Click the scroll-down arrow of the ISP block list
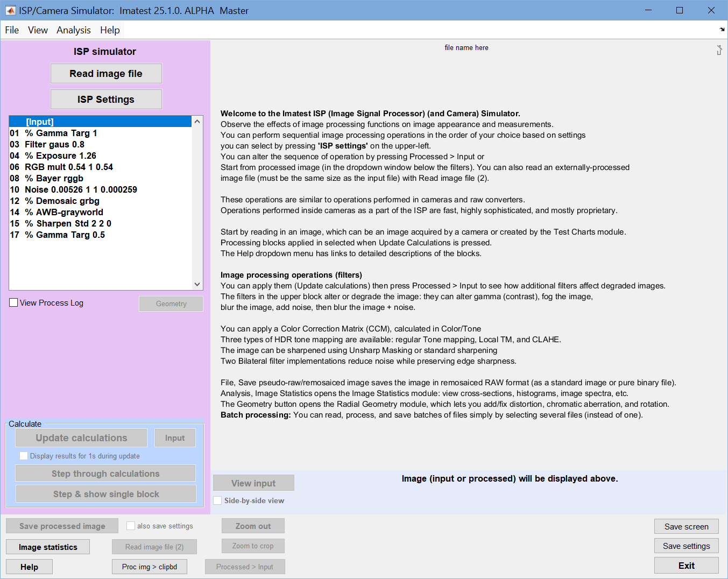 click(x=197, y=284)
